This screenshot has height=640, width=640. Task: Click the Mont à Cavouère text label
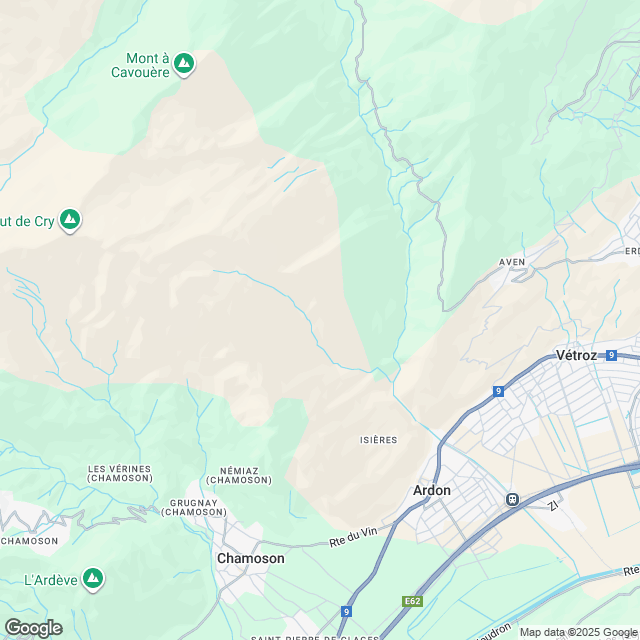click(141, 65)
